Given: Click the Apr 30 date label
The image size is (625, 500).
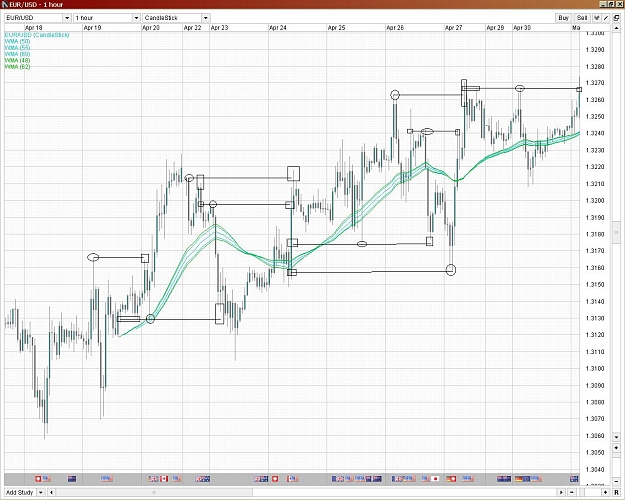Looking at the screenshot, I should pos(522,28).
